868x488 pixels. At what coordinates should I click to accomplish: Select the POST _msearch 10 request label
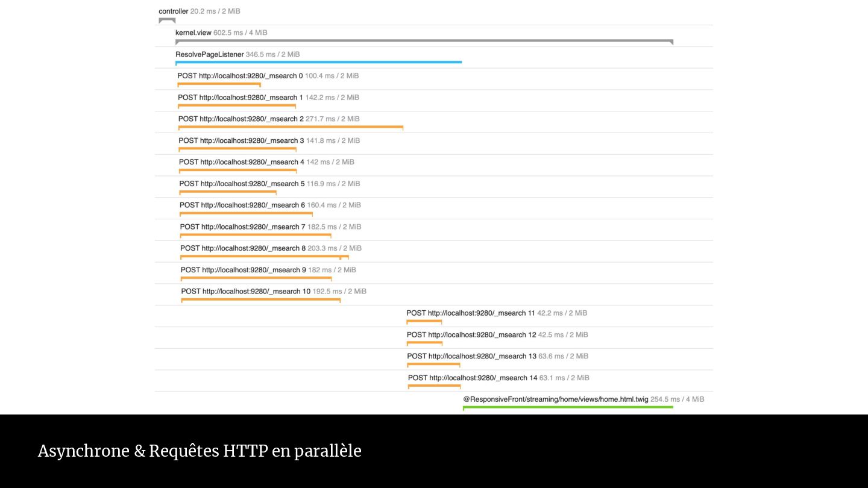(245, 292)
